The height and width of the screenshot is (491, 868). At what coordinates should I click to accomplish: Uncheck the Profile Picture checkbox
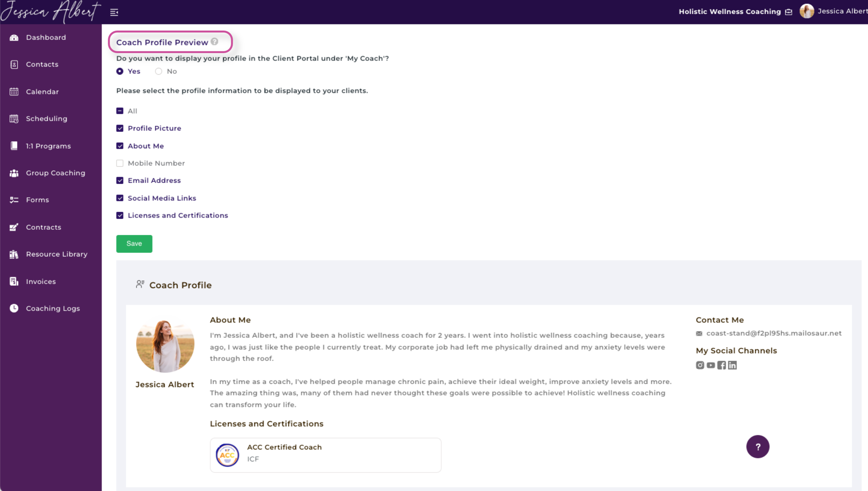(x=120, y=128)
